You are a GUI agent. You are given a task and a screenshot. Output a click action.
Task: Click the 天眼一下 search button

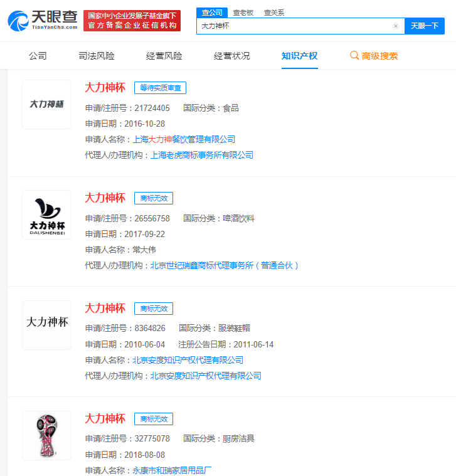click(x=425, y=26)
